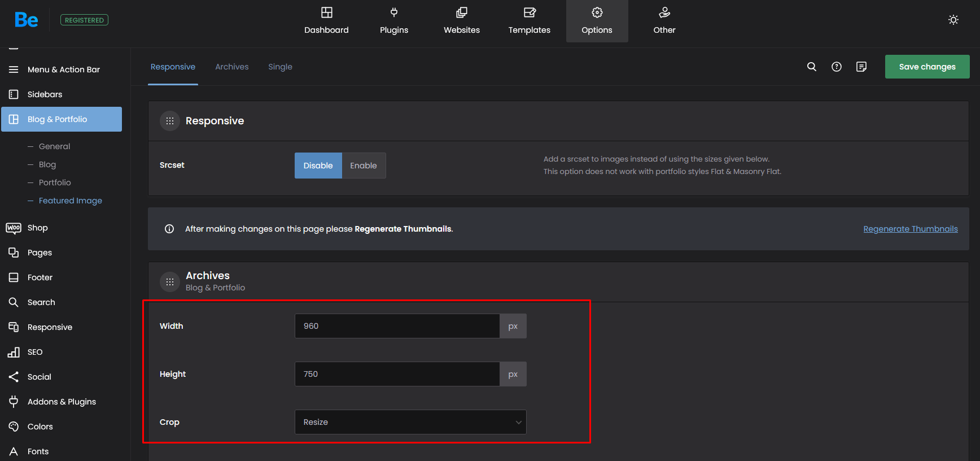Open Menu & Action Bar settings
Screen dimensions: 980x461
click(62, 69)
